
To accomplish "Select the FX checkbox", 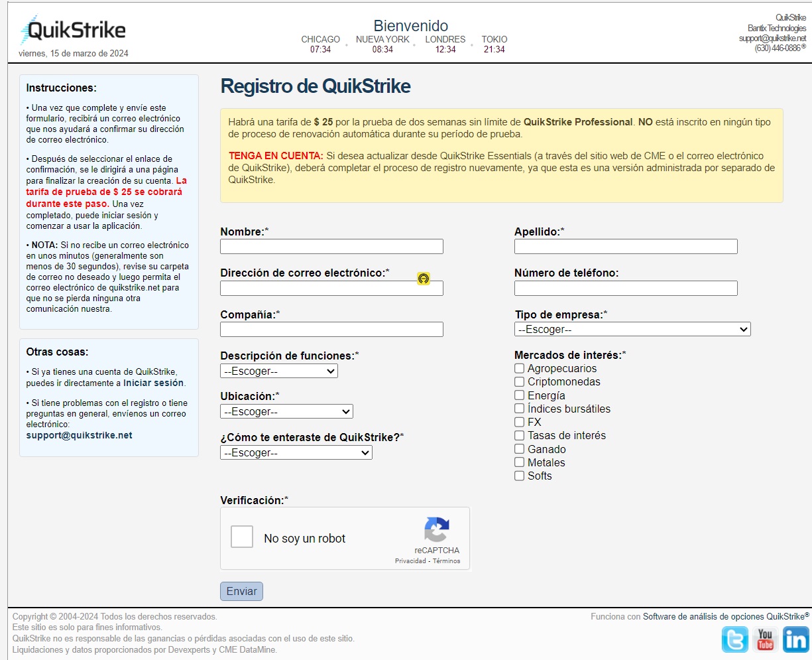I will pos(520,422).
